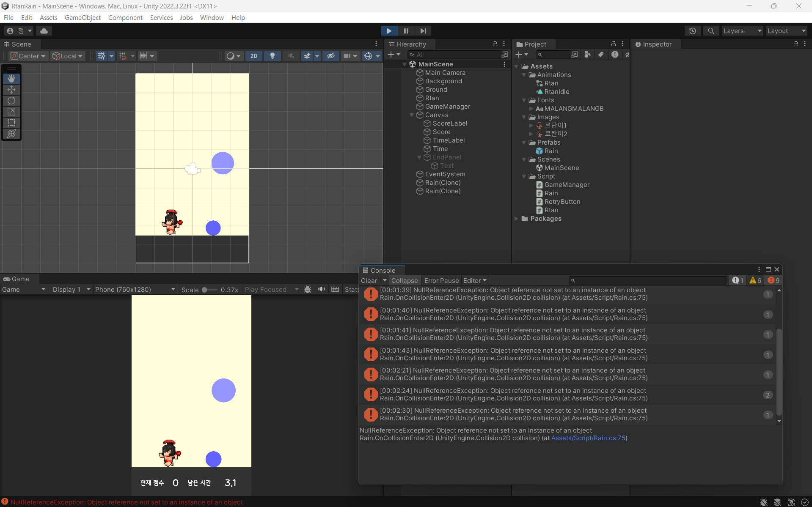Open the global Search icon

[x=711, y=31]
